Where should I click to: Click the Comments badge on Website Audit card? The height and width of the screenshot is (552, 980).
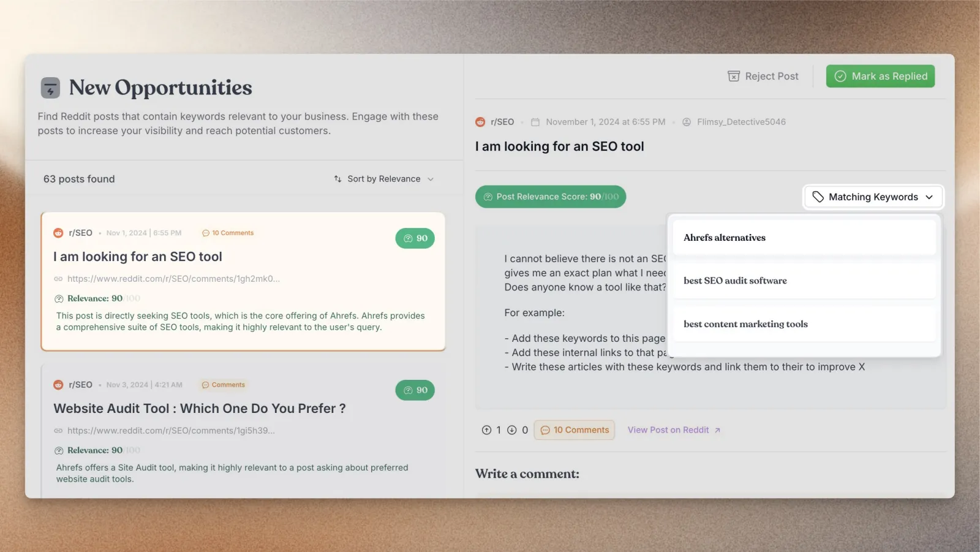click(x=224, y=385)
